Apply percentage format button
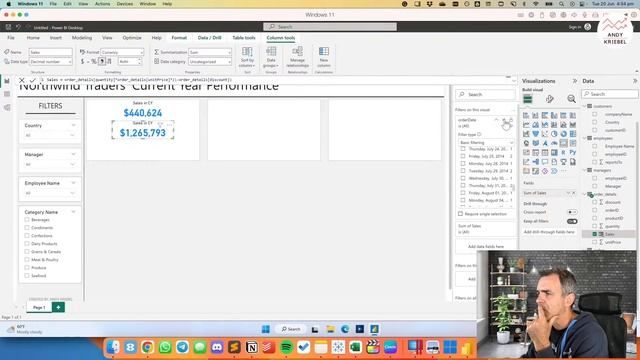This screenshot has width=640, height=360. point(94,61)
